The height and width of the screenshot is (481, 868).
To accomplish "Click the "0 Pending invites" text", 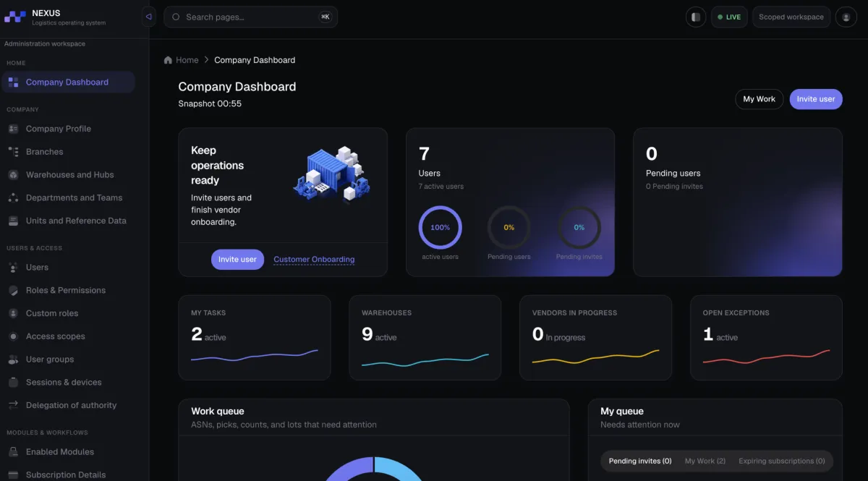I will tap(674, 187).
